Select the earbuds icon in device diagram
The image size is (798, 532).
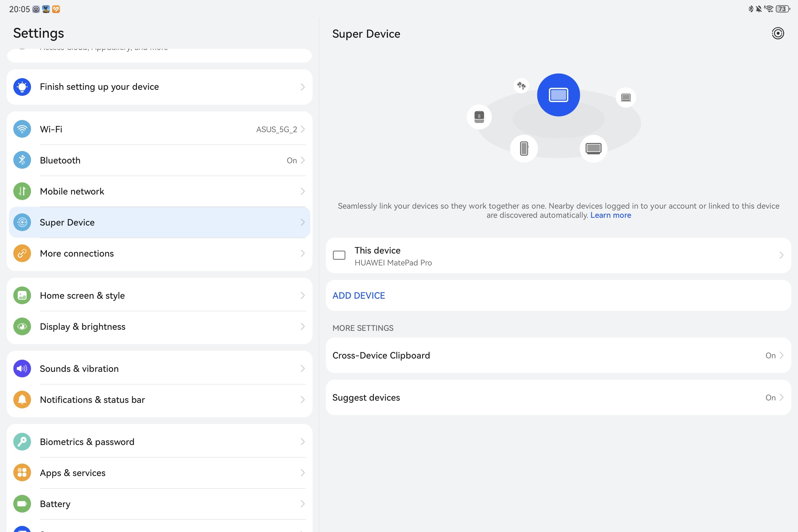tap(521, 86)
